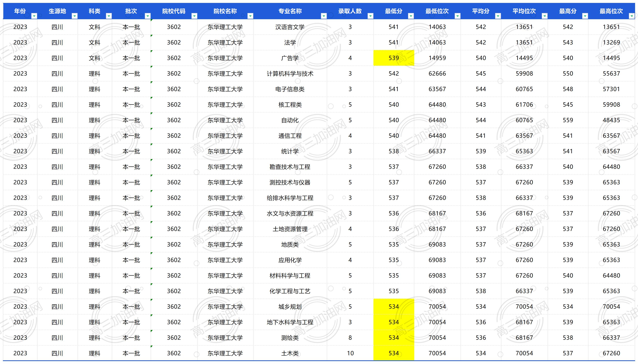
Task: Select highlighted 534 score in 城乡规划 row
Action: tap(394, 307)
